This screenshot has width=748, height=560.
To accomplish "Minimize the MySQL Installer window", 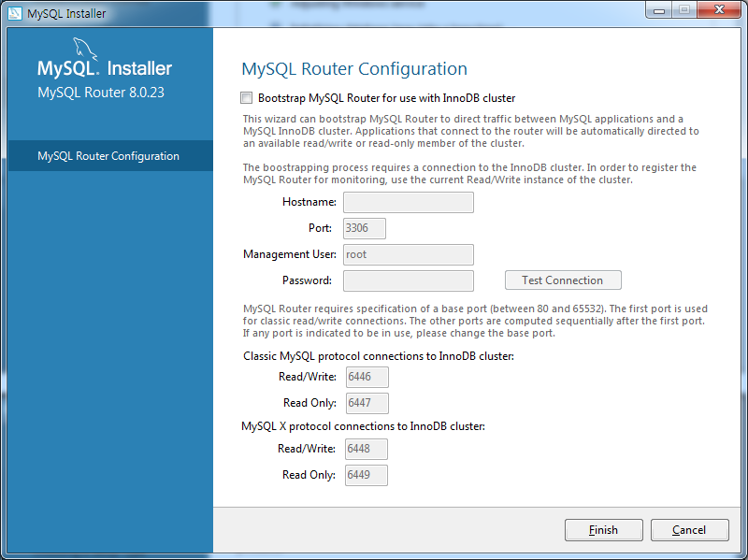I will click(x=659, y=10).
